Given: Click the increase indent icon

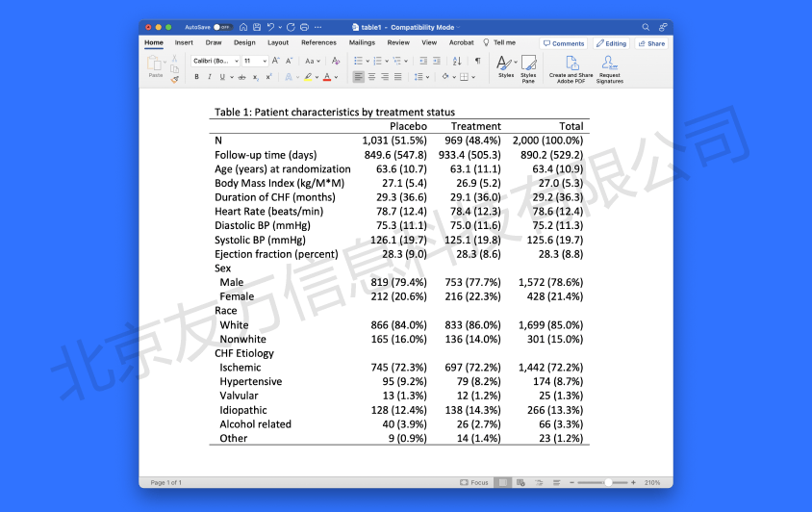Looking at the screenshot, I should tap(437, 61).
